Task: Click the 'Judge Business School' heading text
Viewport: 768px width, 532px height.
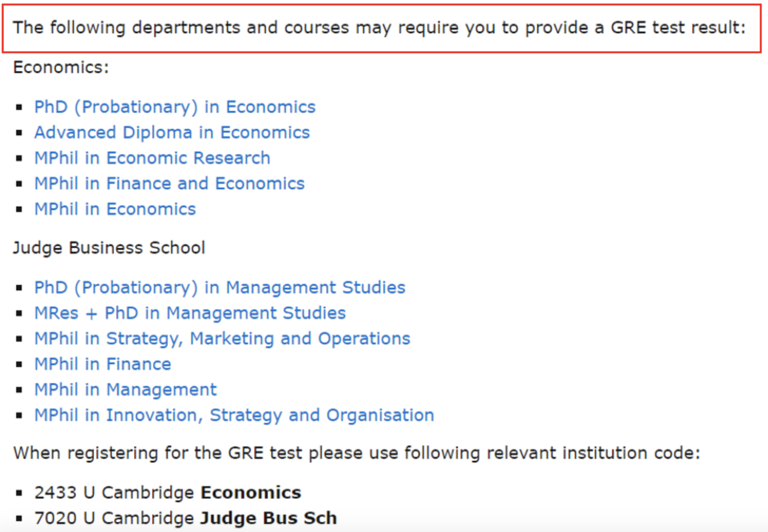Action: 109,248
